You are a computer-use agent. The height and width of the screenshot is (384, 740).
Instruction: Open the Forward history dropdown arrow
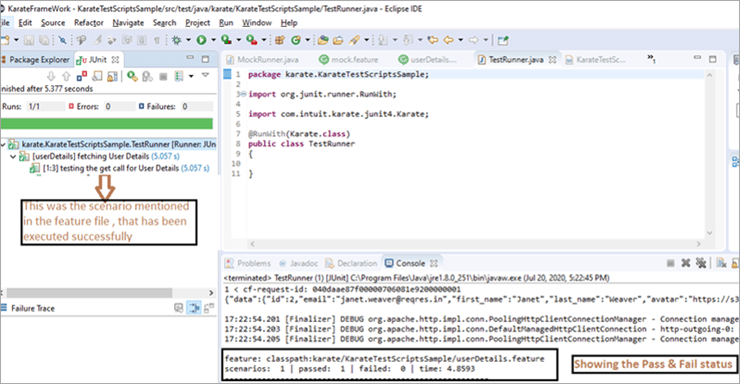(485, 40)
